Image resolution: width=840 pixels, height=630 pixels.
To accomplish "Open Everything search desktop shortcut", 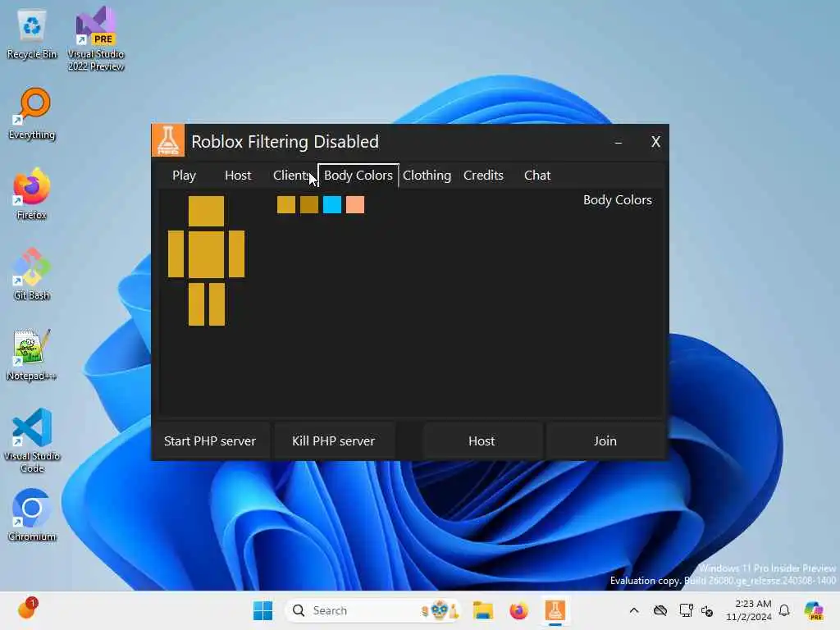I will click(x=32, y=114).
